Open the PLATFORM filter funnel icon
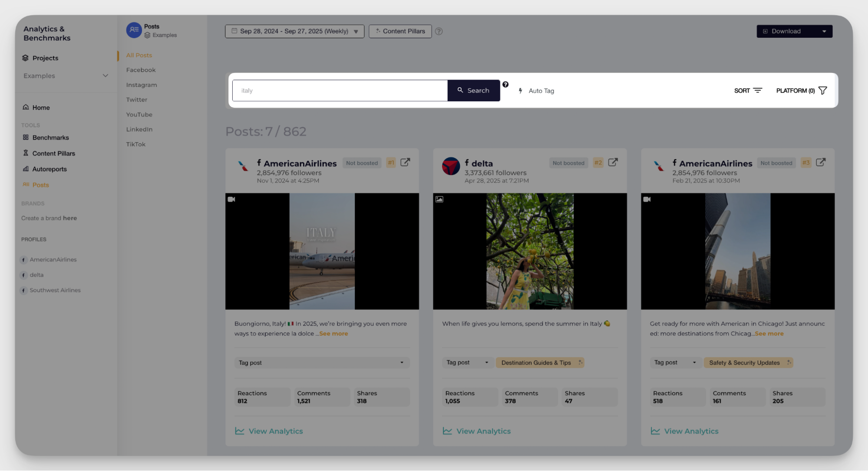The width and height of the screenshot is (868, 471). coord(822,90)
